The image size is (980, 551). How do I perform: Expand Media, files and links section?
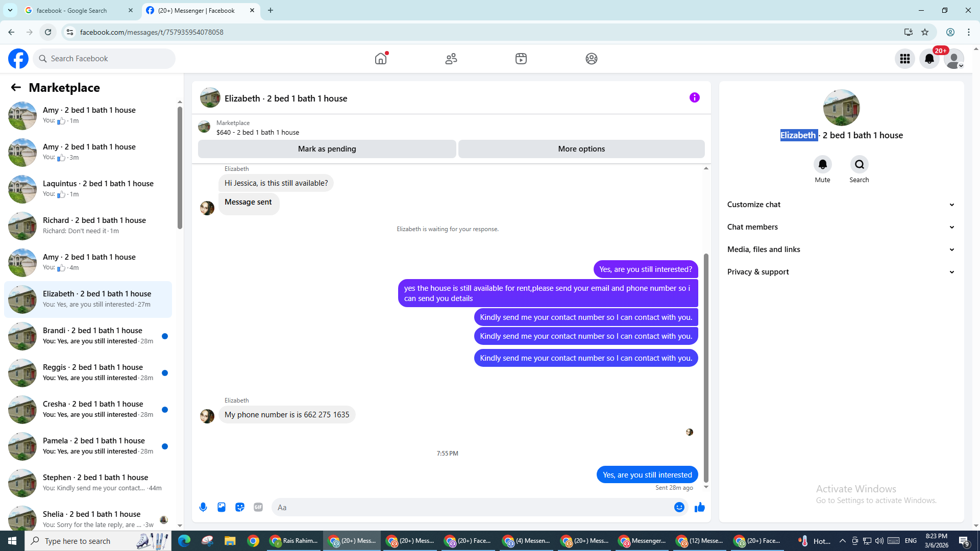841,249
